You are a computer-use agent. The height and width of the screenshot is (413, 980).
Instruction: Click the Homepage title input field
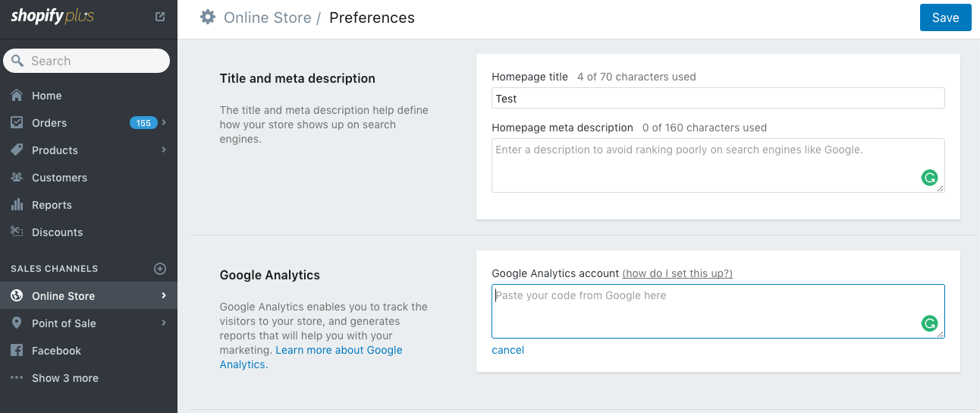[x=718, y=98]
